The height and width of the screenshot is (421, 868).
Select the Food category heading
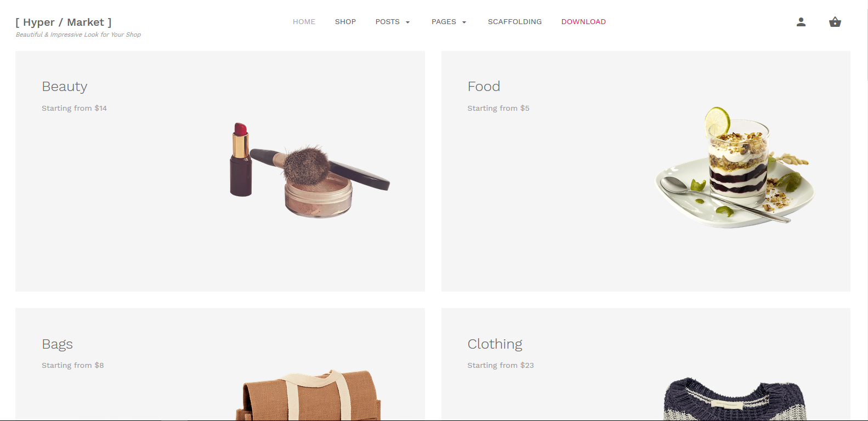coord(484,87)
